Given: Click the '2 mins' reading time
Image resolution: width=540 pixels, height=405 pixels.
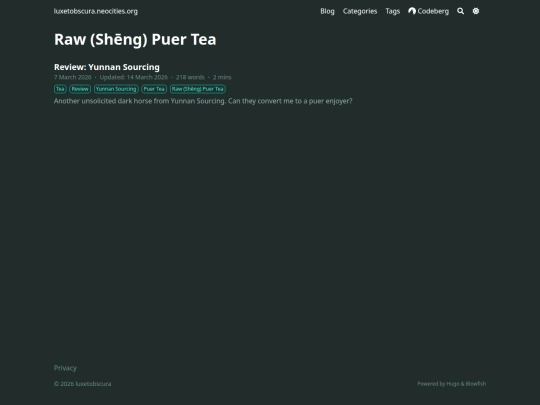Looking at the screenshot, I should coord(222,77).
